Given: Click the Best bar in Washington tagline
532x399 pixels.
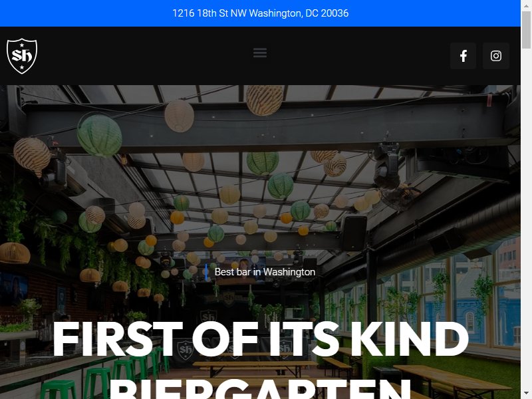Looking at the screenshot, I should (265, 272).
